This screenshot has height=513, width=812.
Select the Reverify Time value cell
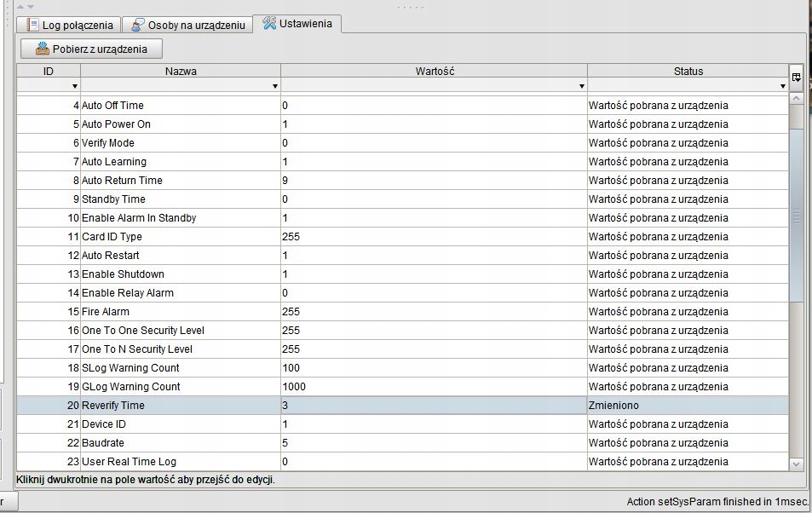433,406
